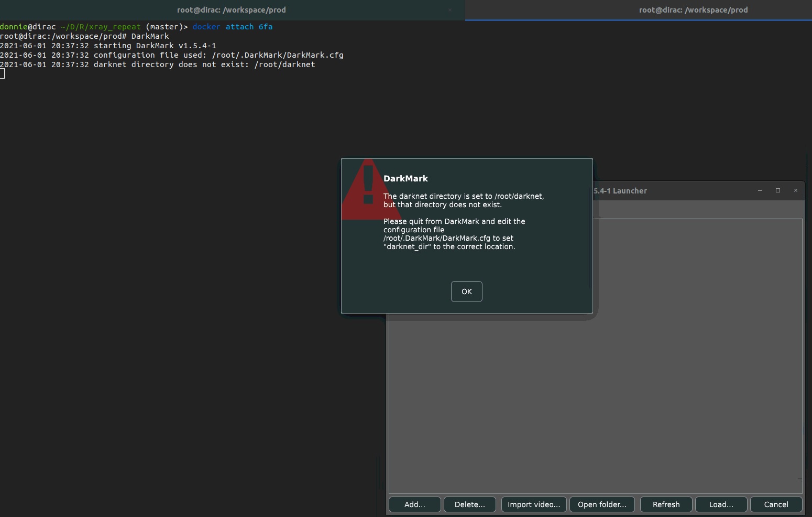Click the 'root@dirac:/workspace/prod# DarkMark' prompt line
The height and width of the screenshot is (517, 812).
(x=84, y=36)
